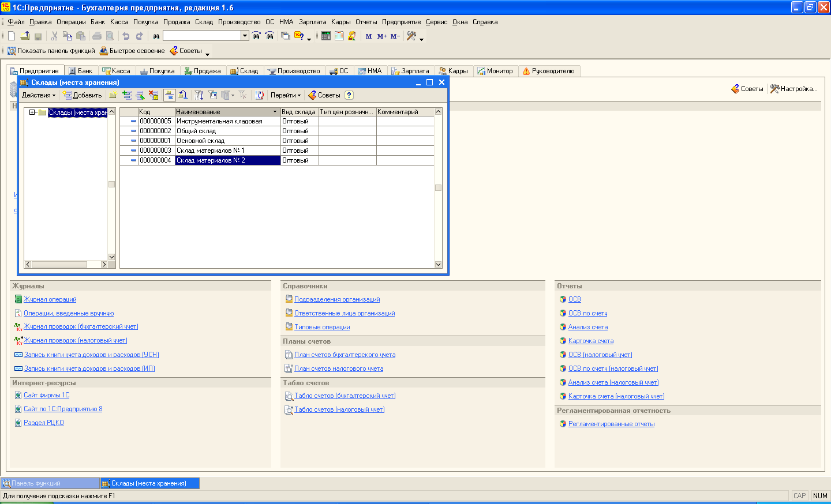Image resolution: width=831 pixels, height=504 pixels.
Task: Click the Добавить button in Склады window
Action: click(x=82, y=95)
